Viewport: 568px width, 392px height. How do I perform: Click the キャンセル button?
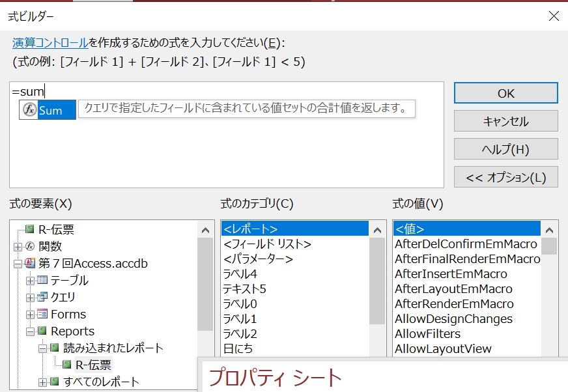(505, 121)
